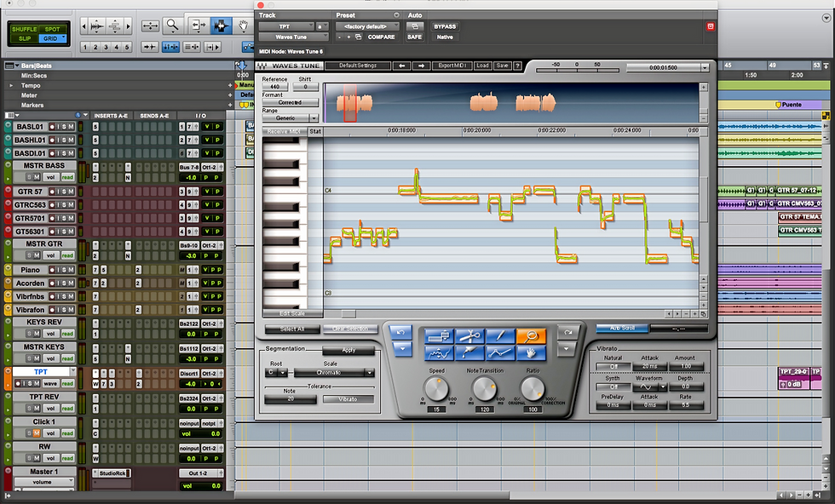Viewport: 835px width, 504px height.
Task: Select the Scissors slice tool
Action: tap(469, 336)
